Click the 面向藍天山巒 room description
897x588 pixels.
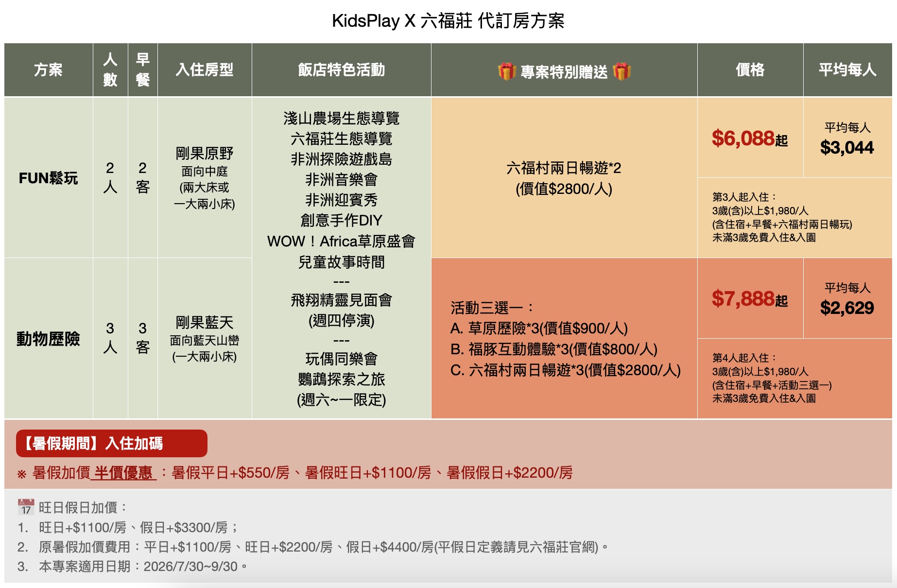click(x=205, y=340)
